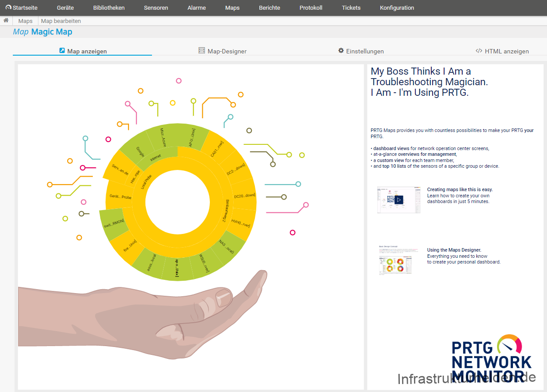Open the Konfiguration menu
Screen dimensions: 547x392
[x=397, y=8]
